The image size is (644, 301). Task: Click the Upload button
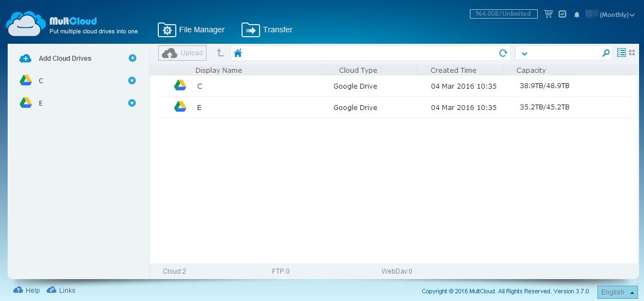pos(182,53)
